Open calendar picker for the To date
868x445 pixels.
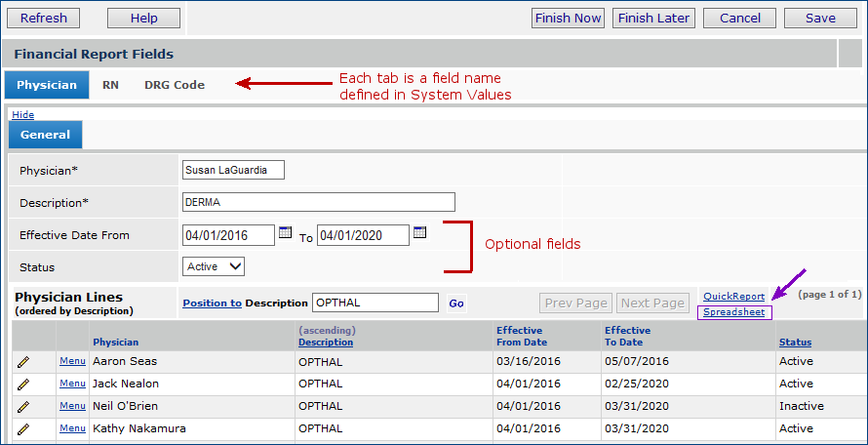(419, 233)
